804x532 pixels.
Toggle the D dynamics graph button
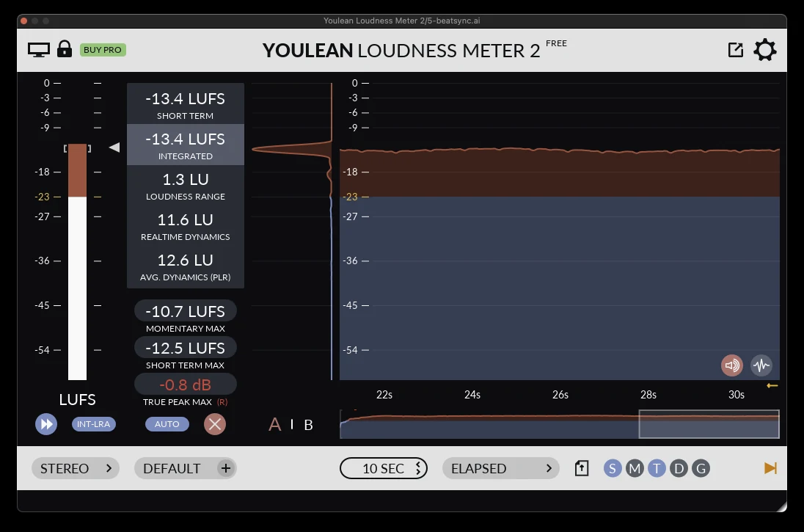pos(679,468)
